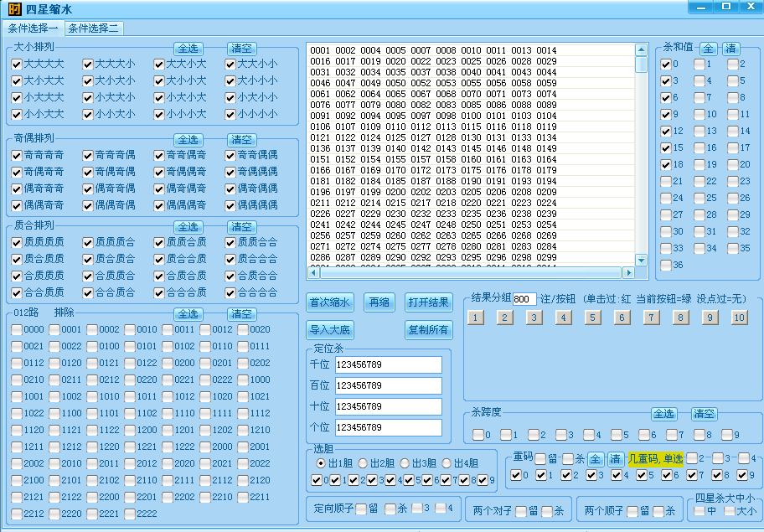Uncheck the 奇奇奇奇 checkbox

pos(17,155)
